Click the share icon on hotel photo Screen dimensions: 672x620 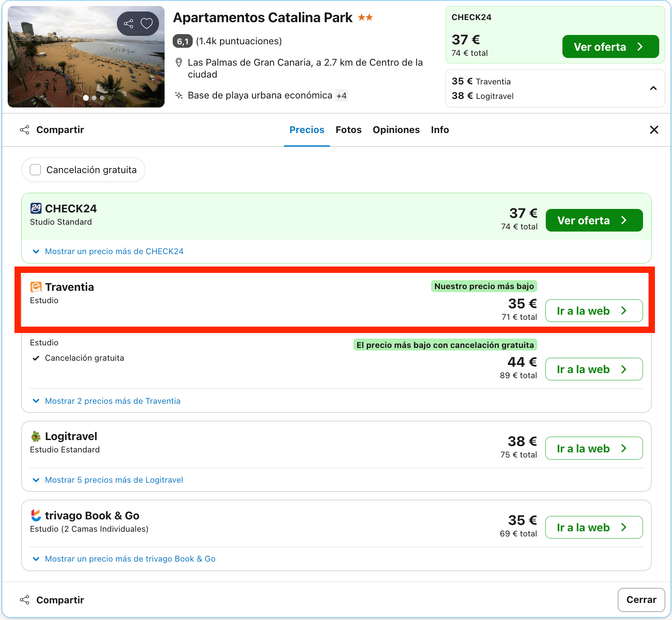128,23
